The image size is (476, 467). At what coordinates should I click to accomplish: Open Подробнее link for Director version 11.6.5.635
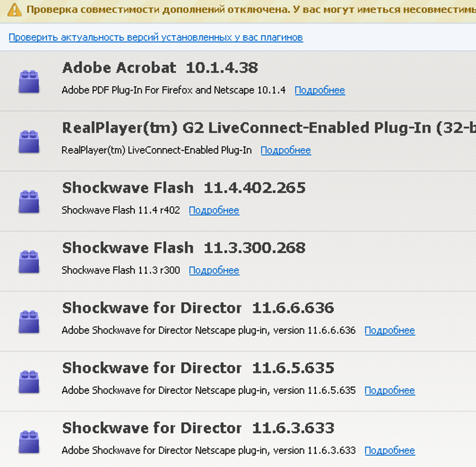coord(389,391)
